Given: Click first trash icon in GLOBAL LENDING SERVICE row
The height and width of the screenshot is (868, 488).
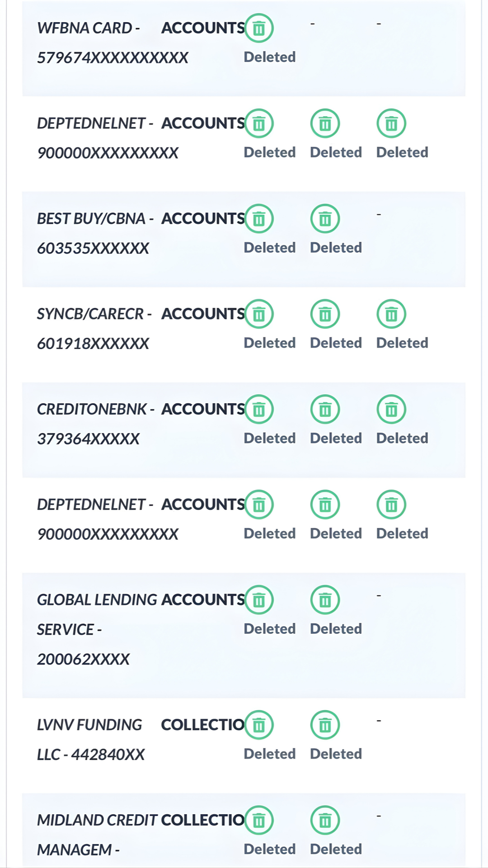Looking at the screenshot, I should [259, 600].
